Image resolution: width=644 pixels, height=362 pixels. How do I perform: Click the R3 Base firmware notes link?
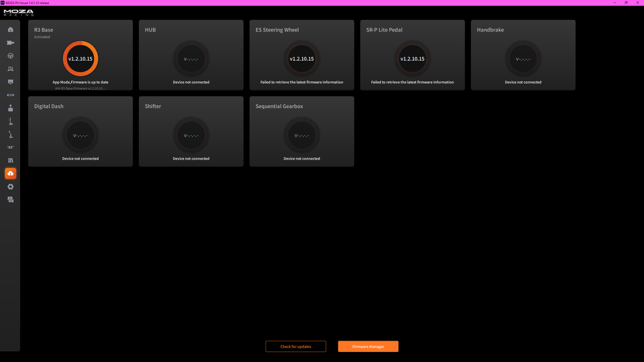point(80,88)
